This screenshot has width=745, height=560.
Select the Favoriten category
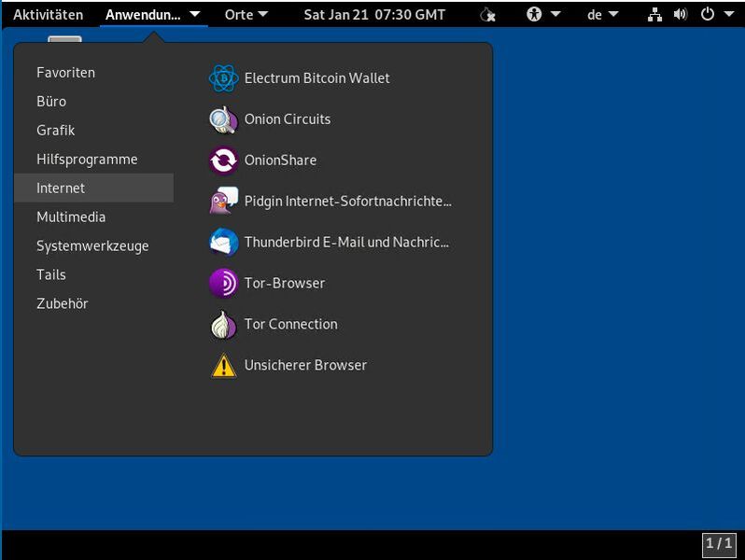coord(94,73)
